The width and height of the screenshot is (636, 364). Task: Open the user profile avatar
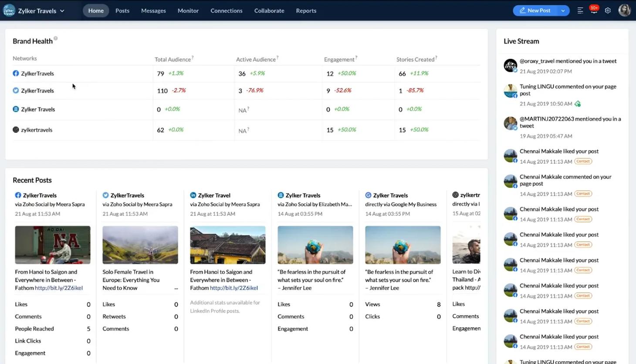624,10
